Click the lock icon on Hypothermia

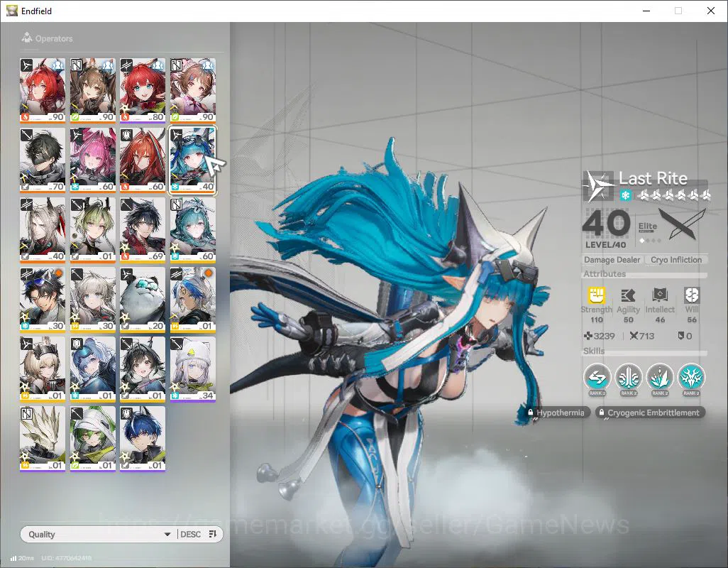point(530,413)
